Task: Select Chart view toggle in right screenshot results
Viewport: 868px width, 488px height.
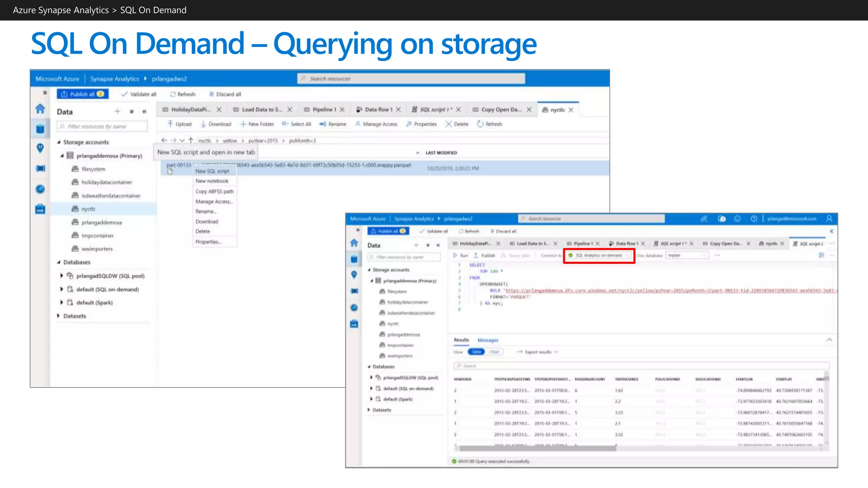Action: tap(494, 352)
